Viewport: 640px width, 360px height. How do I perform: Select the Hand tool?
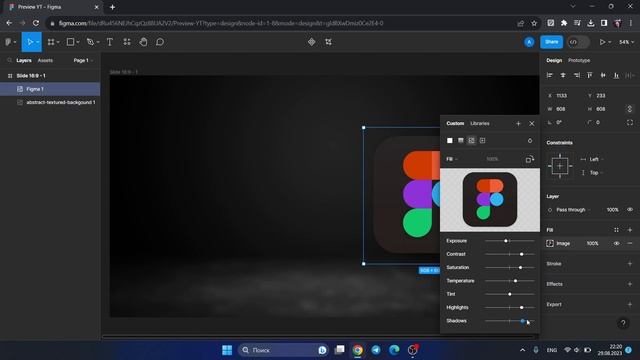(x=143, y=42)
